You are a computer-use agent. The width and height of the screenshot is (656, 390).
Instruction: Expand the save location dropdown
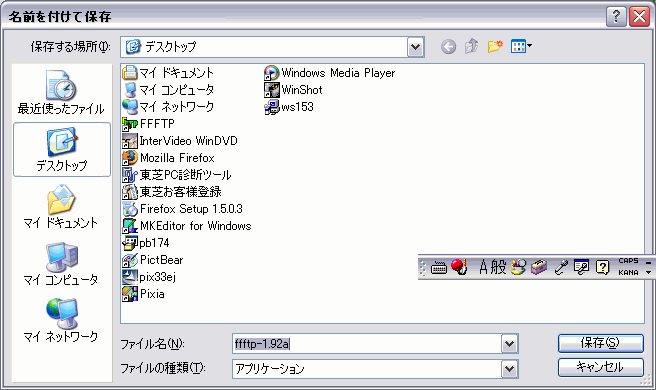[415, 47]
